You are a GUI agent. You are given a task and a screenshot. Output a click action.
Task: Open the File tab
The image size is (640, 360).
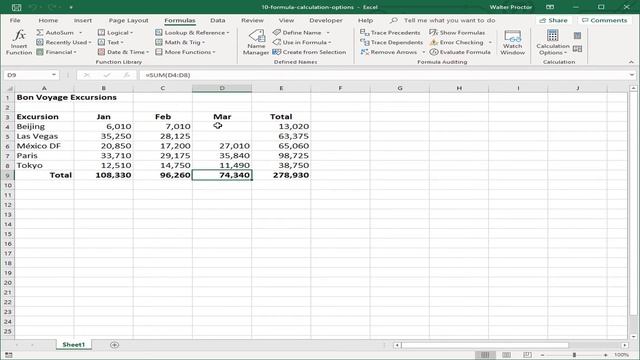coord(15,20)
